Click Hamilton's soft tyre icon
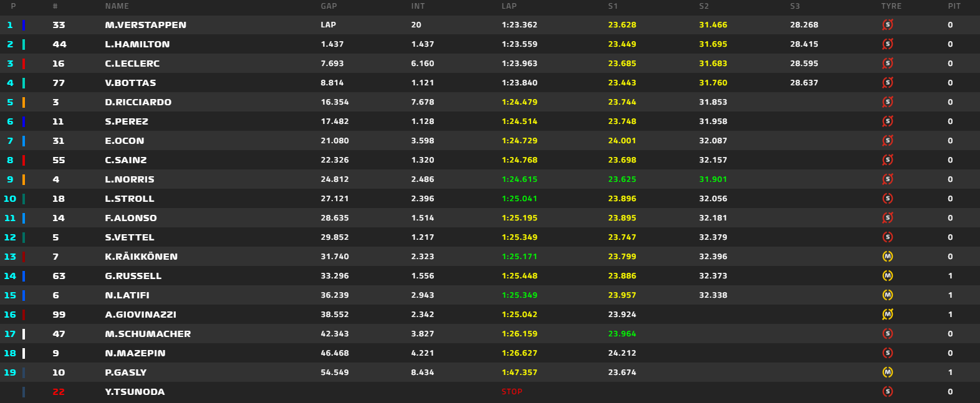Screen dimensions: 980x403 [x=888, y=44]
